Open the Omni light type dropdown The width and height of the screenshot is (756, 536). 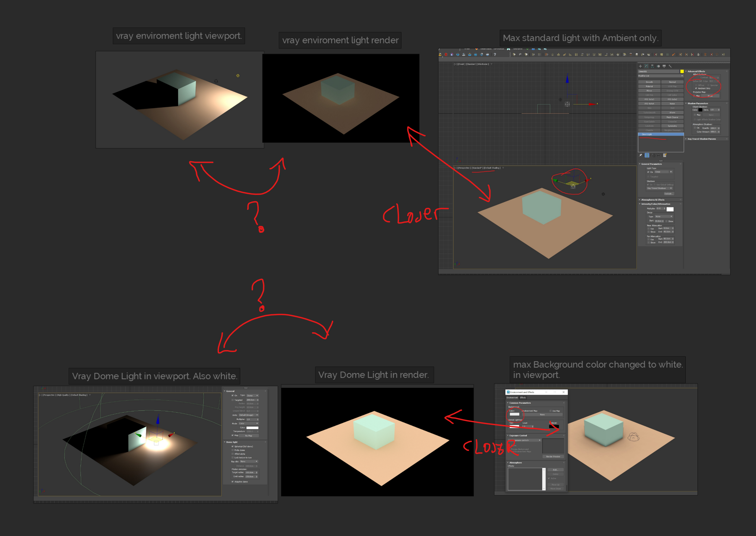point(663,172)
